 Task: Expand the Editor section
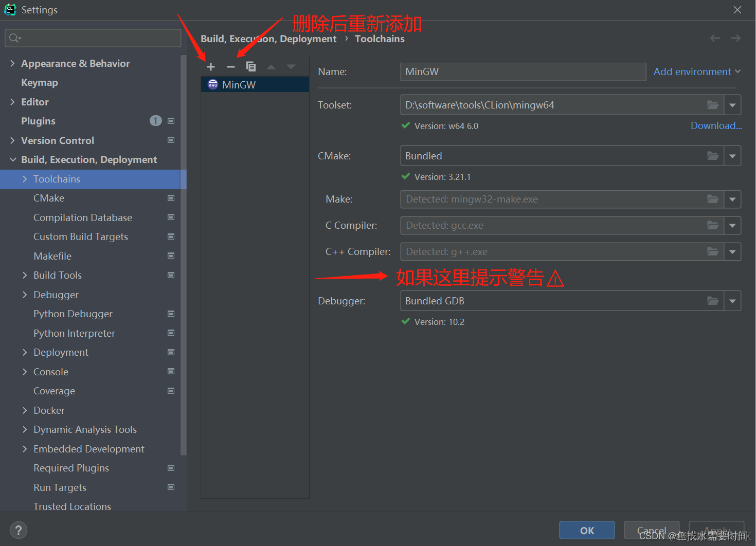[x=12, y=102]
